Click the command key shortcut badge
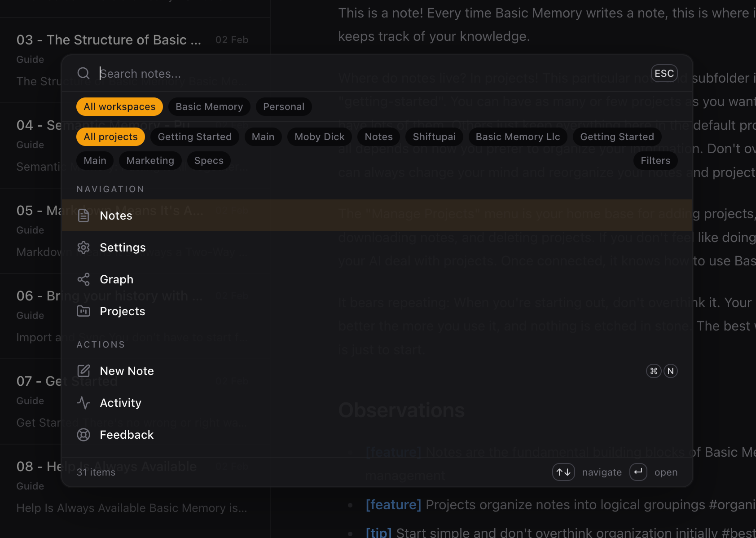756x538 pixels. click(654, 371)
